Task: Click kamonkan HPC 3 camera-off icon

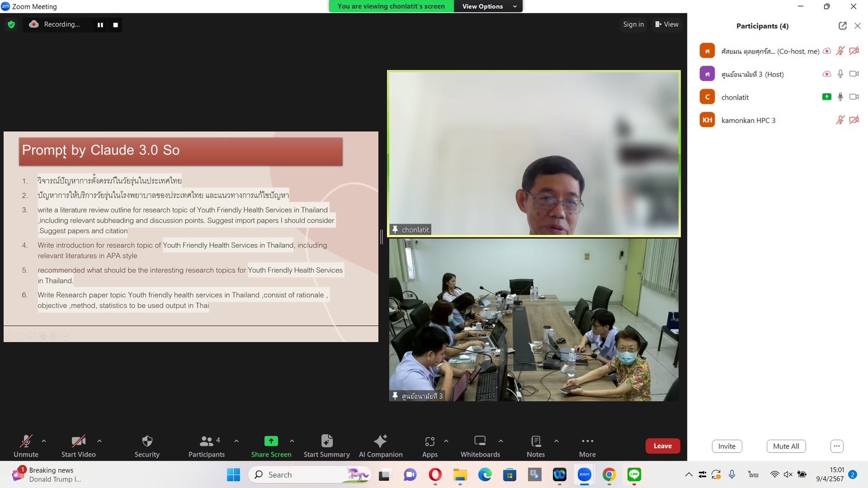Action: [x=854, y=120]
